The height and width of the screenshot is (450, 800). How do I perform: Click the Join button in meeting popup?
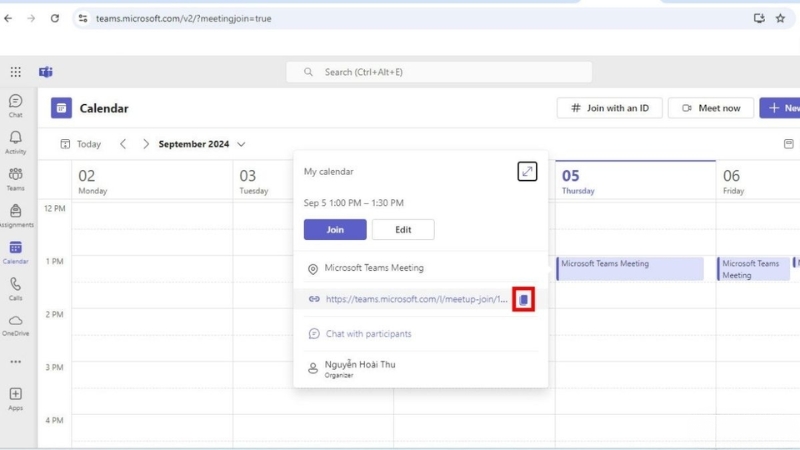click(335, 229)
